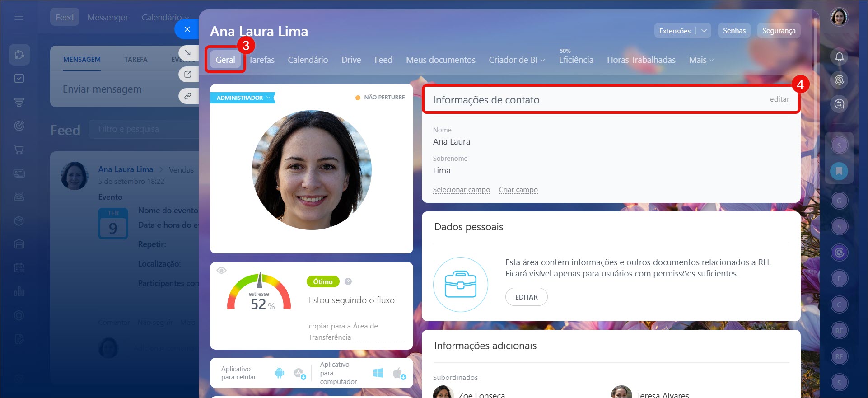
Task: Open the Eficiência tab
Action: (x=576, y=60)
